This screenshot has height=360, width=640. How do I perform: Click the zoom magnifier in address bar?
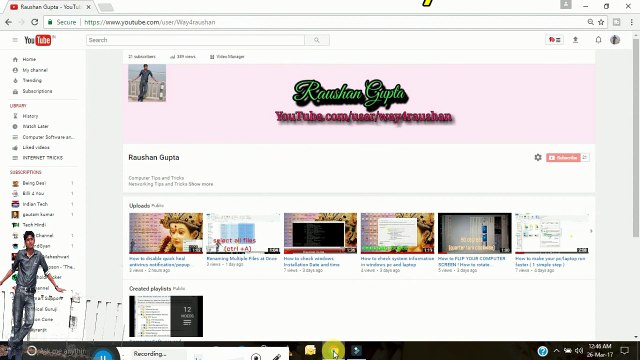pos(590,22)
